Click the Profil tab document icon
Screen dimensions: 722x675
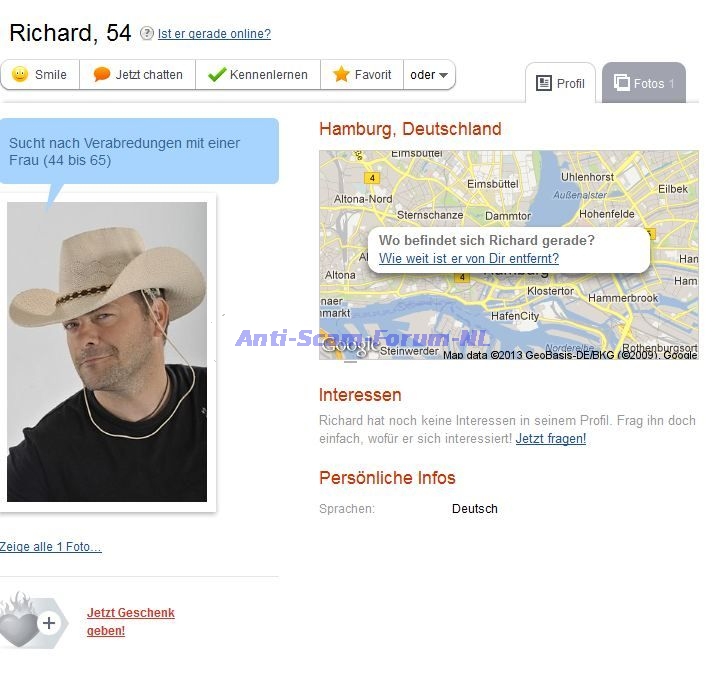(544, 83)
